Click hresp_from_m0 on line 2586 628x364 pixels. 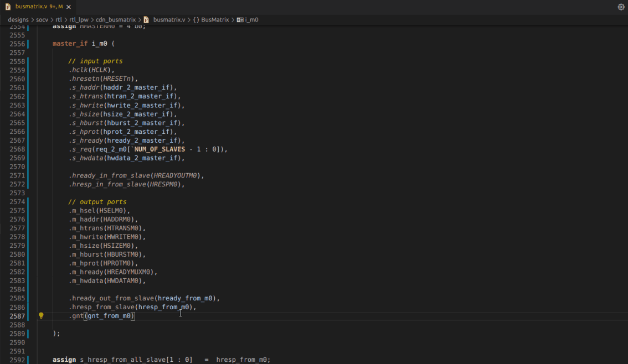point(164,306)
